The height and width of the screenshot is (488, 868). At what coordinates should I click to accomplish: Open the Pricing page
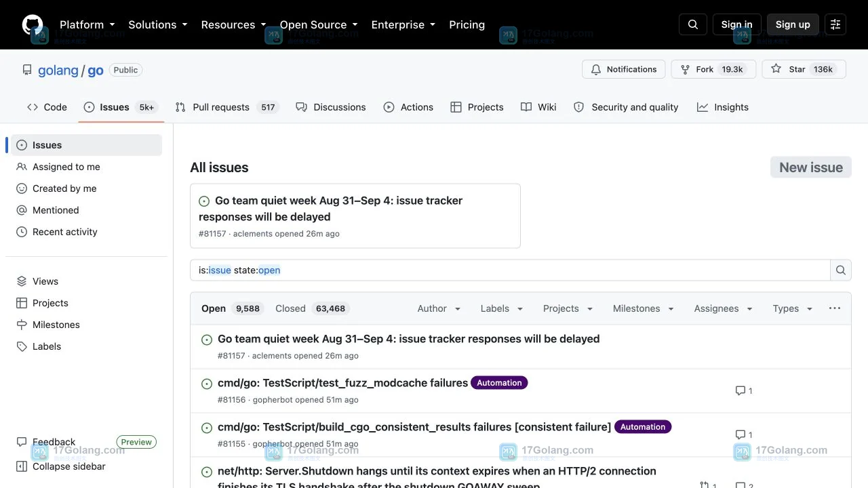click(x=467, y=24)
